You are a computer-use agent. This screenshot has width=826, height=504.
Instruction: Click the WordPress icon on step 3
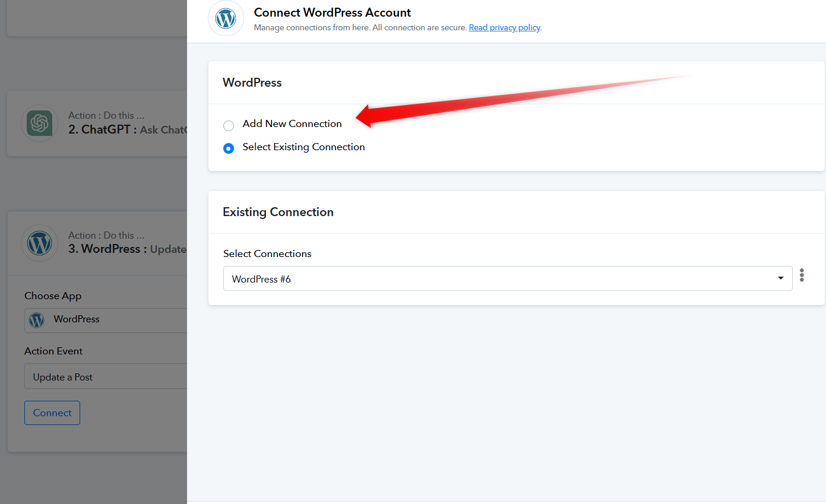pyautogui.click(x=39, y=243)
